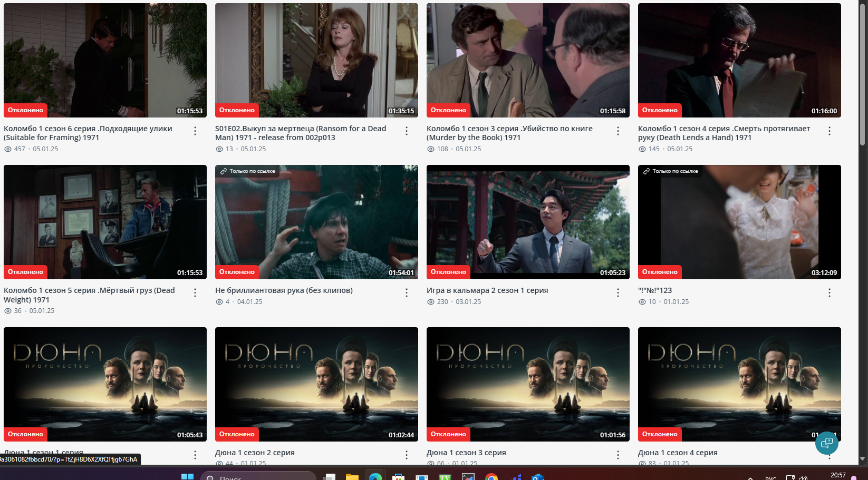This screenshot has width=868, height=480.
Task: Click title S01E02.Выкуп за мертвеца
Action: 301,133
